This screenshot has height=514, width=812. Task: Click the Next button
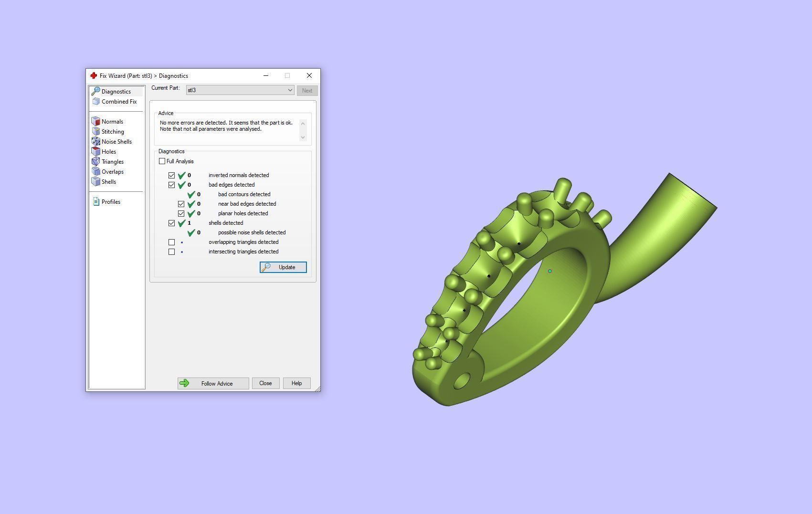(307, 91)
